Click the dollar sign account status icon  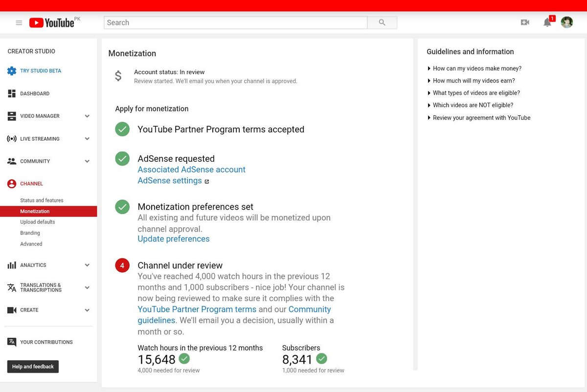tap(118, 76)
